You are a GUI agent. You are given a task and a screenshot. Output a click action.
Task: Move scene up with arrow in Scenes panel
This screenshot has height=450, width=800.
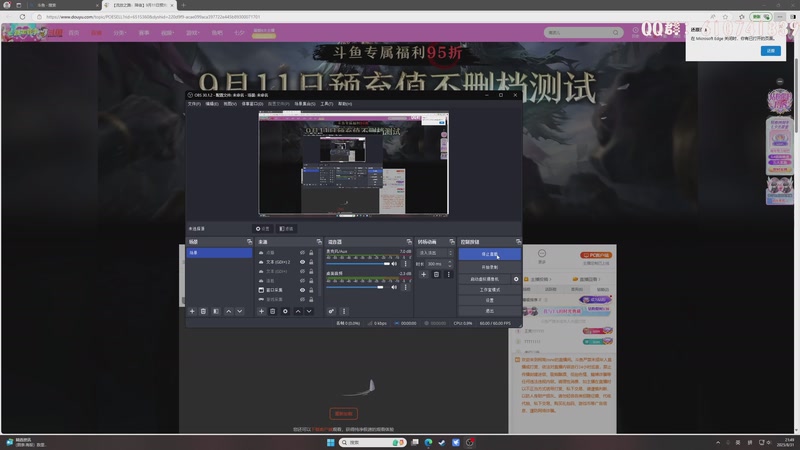(x=229, y=311)
